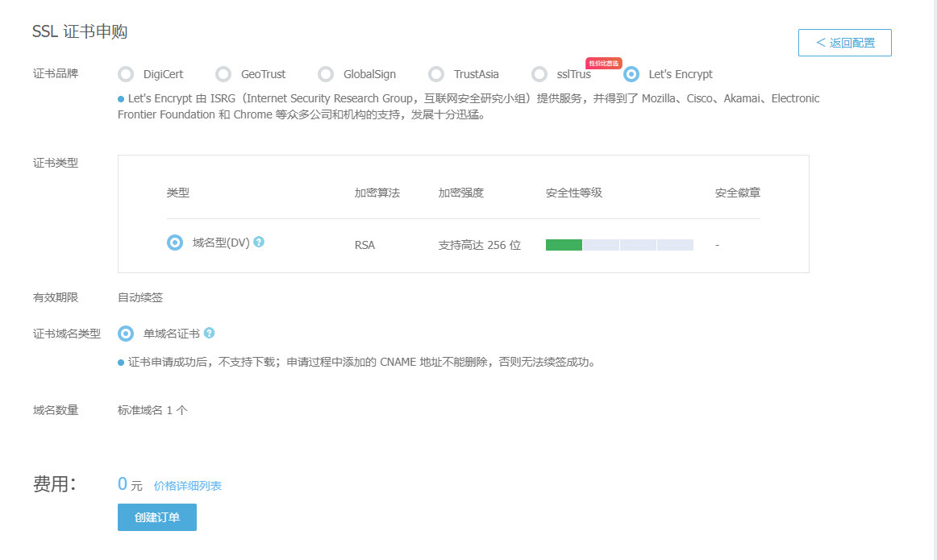
Task: Click the 安全性等级 column header
Action: 573,193
